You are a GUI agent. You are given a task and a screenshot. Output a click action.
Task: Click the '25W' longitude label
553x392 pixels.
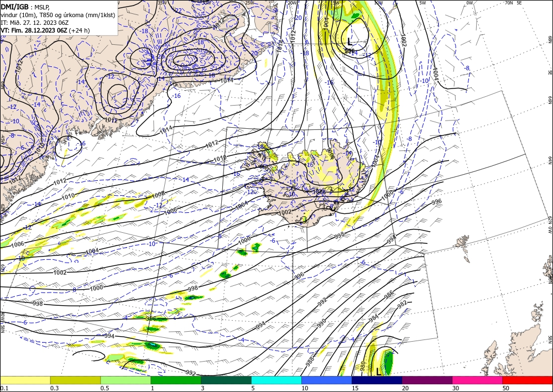[249, 3]
